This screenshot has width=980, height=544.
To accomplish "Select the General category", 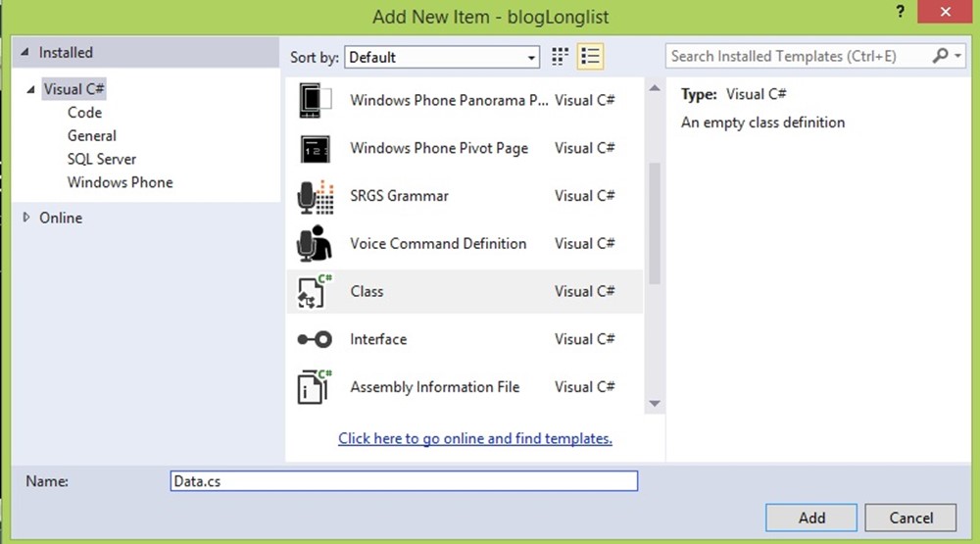I will (x=91, y=135).
